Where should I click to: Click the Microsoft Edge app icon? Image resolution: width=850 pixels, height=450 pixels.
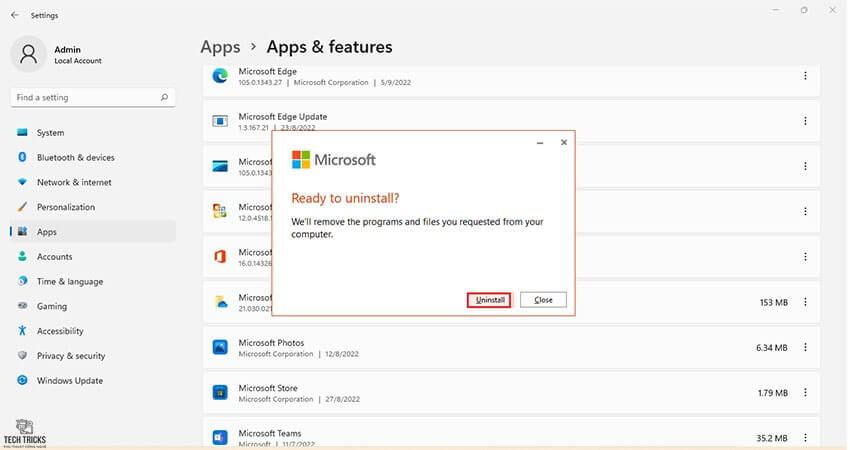(x=220, y=76)
